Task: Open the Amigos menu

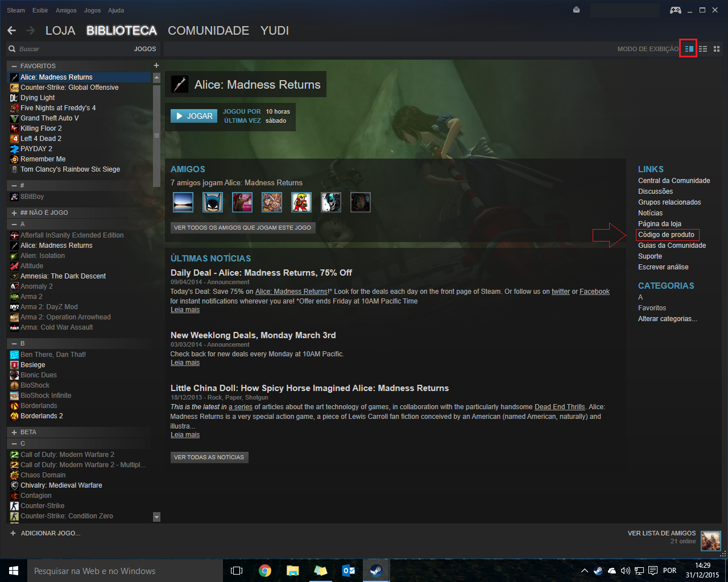Action: pos(66,10)
